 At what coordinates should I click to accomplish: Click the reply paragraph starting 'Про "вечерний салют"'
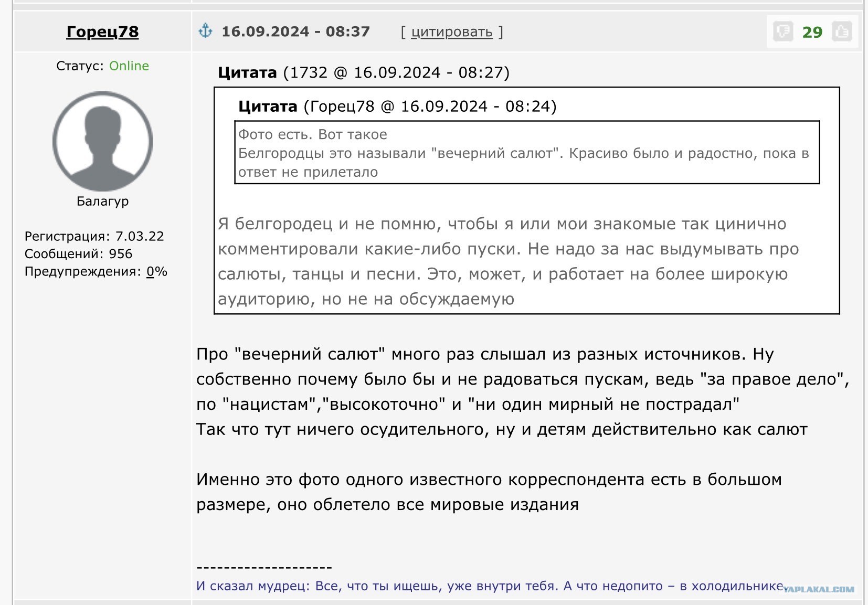(x=523, y=379)
